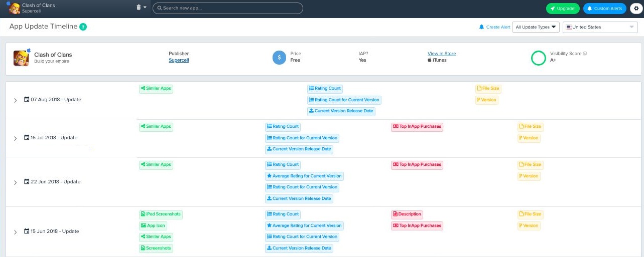644x257 pixels.
Task: Click the help question mark icon
Action: pyautogui.click(x=83, y=27)
